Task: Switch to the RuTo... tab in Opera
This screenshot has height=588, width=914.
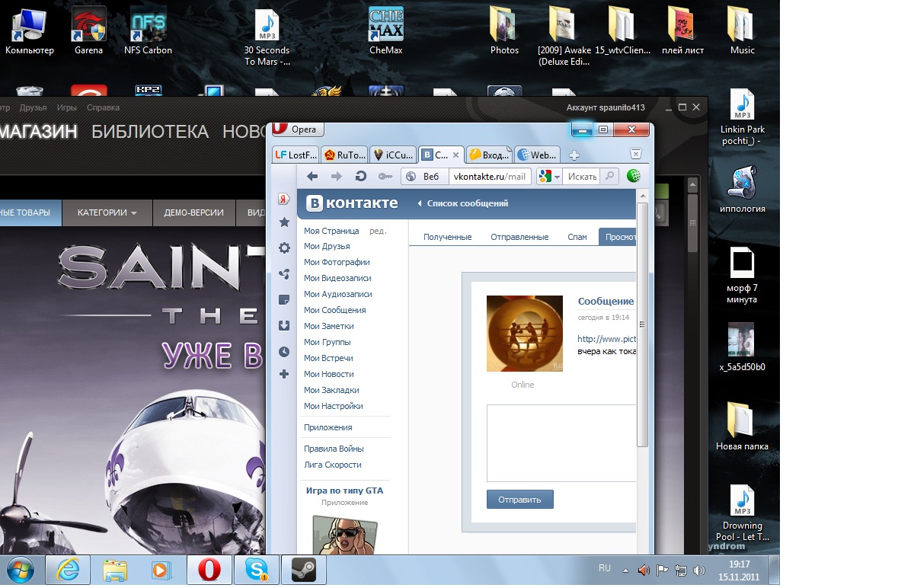Action: click(344, 155)
